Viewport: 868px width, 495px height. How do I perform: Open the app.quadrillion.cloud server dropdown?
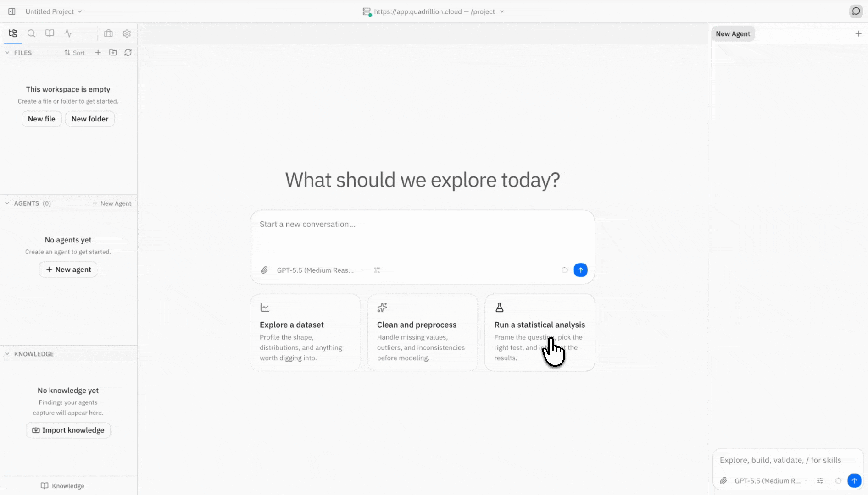pos(439,11)
